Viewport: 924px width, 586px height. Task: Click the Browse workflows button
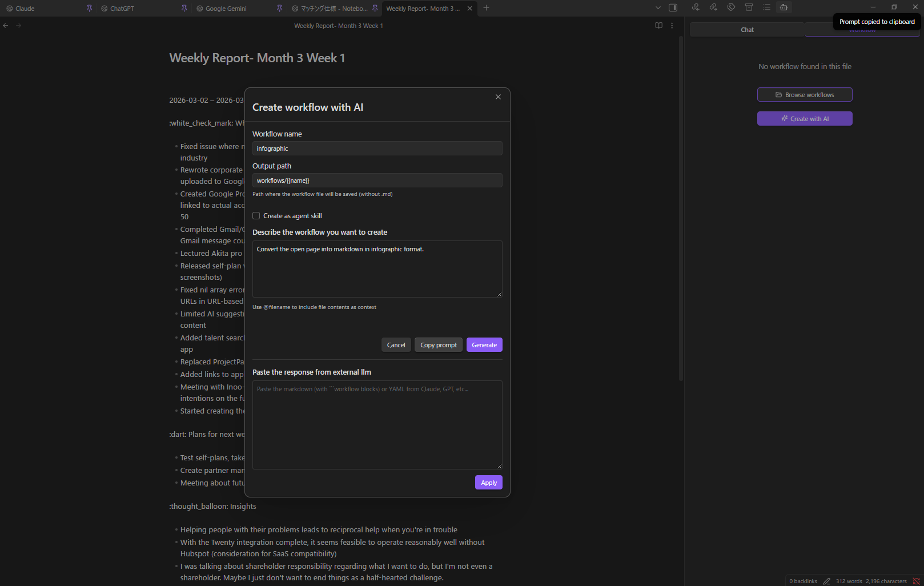click(804, 94)
